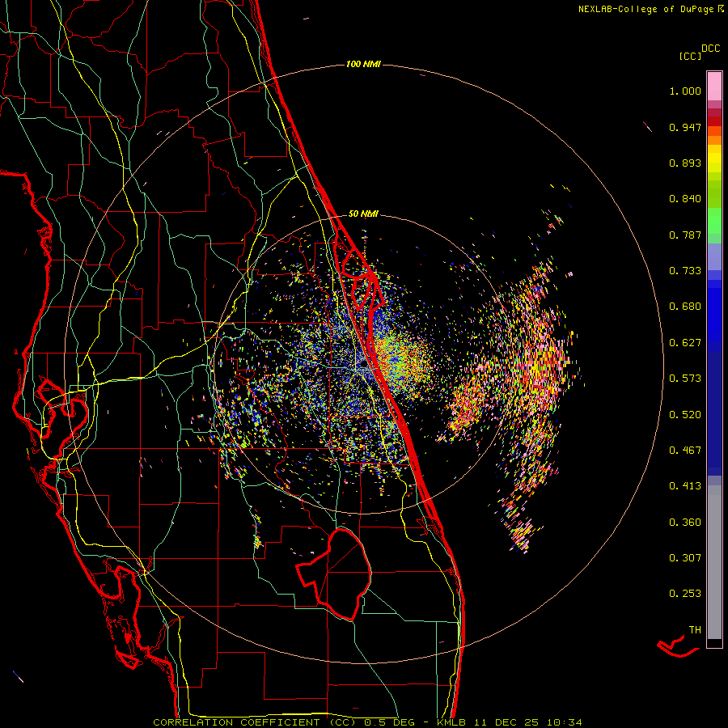Click the DCC label above color scale
Screen dimensions: 728x728
(711, 49)
